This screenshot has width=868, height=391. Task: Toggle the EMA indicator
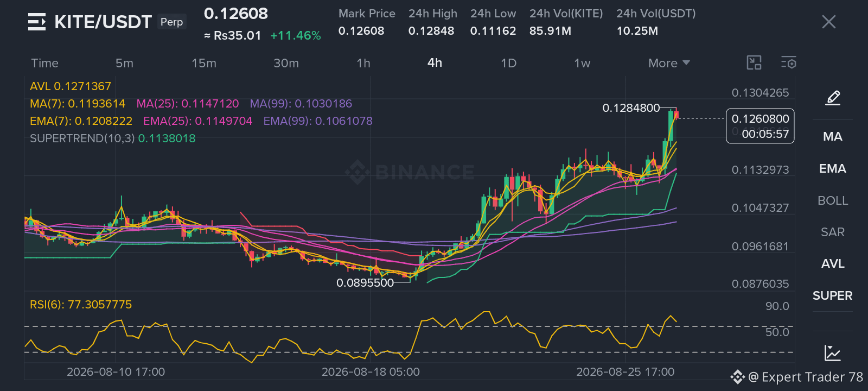pyautogui.click(x=833, y=168)
